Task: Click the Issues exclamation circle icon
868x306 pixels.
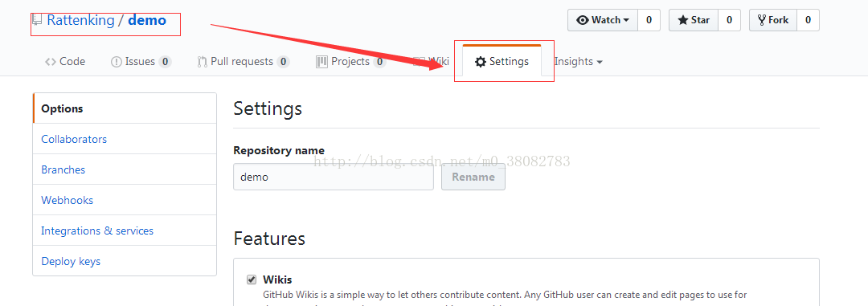Action: [x=117, y=62]
